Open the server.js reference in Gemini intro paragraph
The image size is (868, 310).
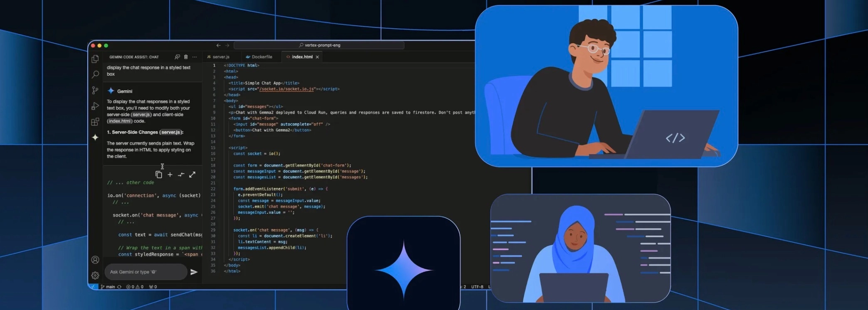(x=141, y=115)
